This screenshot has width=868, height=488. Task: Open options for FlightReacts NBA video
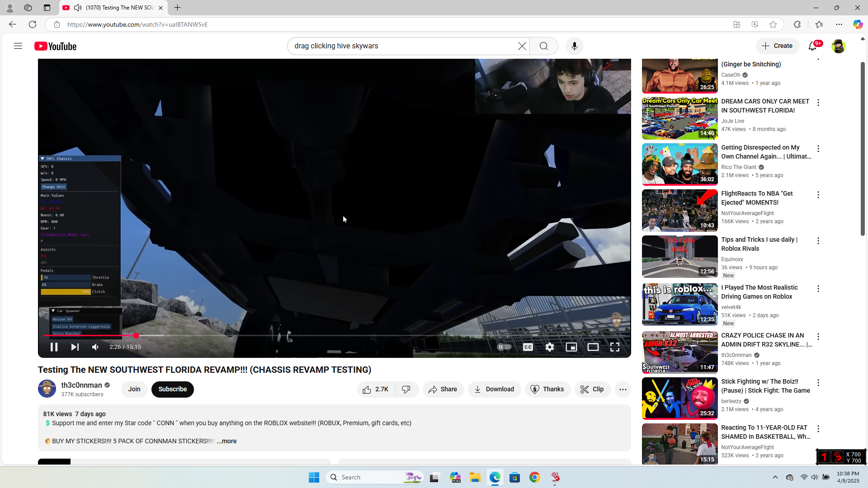click(818, 195)
